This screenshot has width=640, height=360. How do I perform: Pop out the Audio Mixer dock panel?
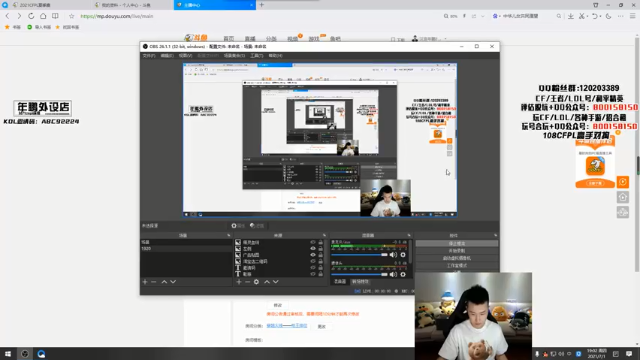[409, 236]
